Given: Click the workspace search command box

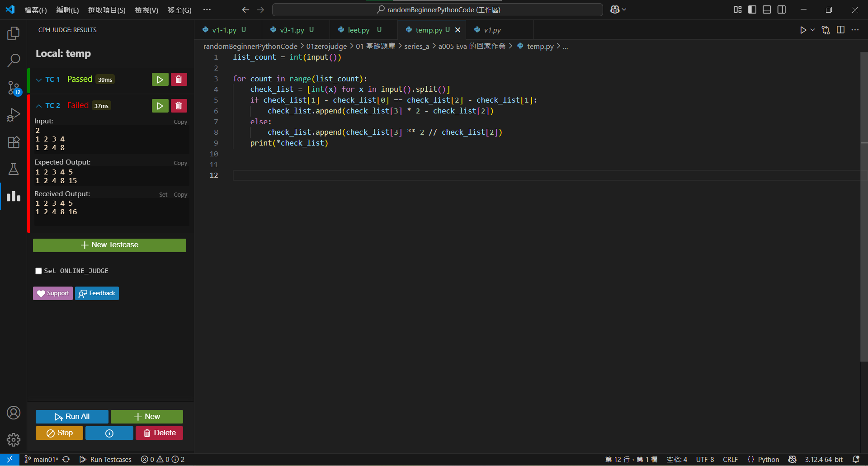Looking at the screenshot, I should [437, 9].
